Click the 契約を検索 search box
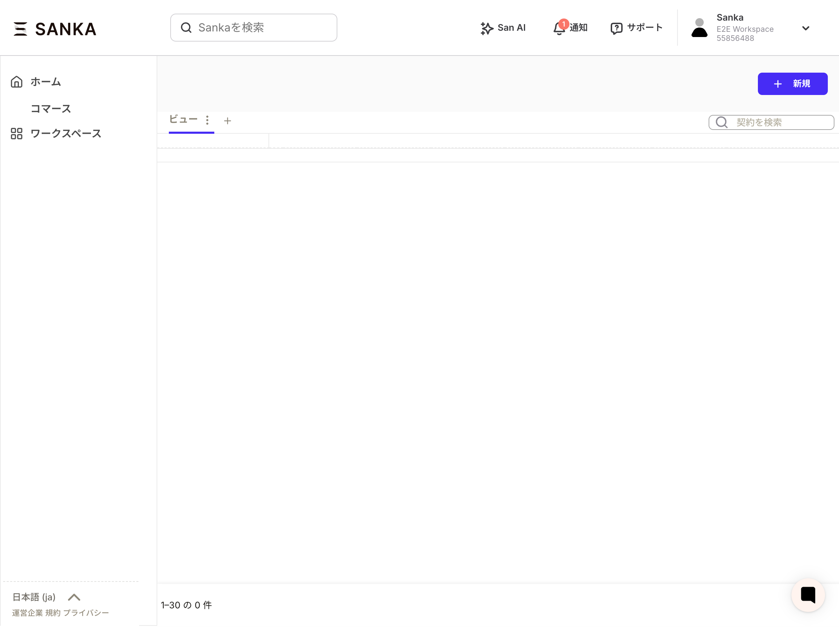Image resolution: width=839 pixels, height=644 pixels. click(779, 122)
